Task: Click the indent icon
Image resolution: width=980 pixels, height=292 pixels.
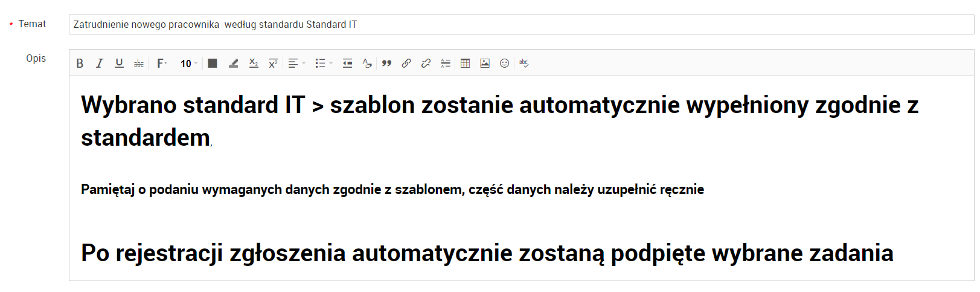Action: pos(347,63)
